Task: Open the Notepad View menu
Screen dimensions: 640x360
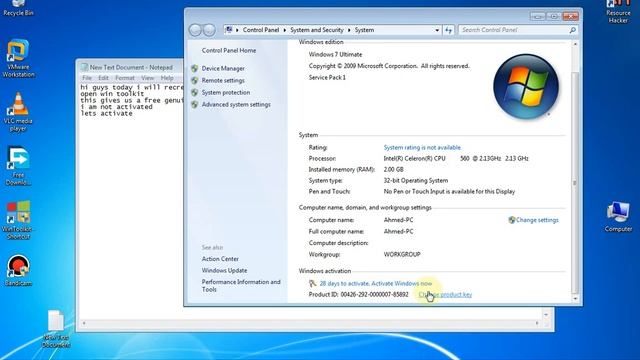Action: [x=148, y=78]
